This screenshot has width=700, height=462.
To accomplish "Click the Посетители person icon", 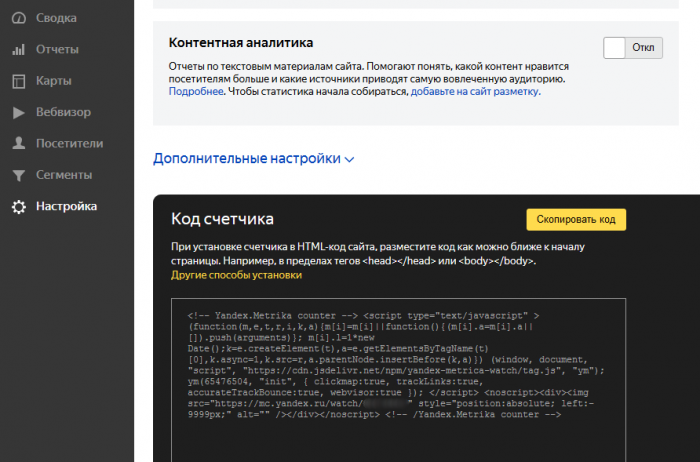I will click(x=19, y=143).
